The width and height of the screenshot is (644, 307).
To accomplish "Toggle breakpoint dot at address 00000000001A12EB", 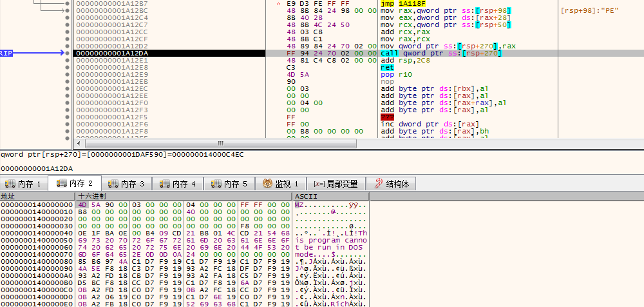I will click(67, 81).
